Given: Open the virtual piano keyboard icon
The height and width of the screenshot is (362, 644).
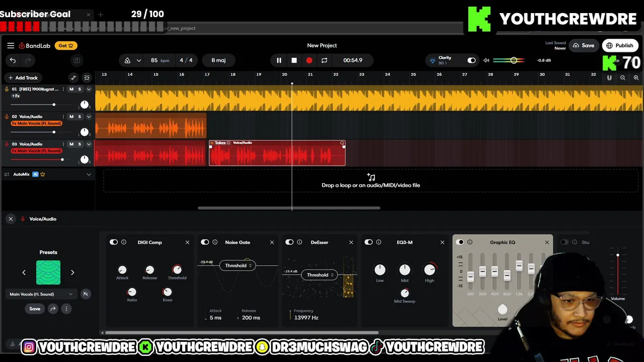Looking at the screenshot, I should (x=76, y=60).
